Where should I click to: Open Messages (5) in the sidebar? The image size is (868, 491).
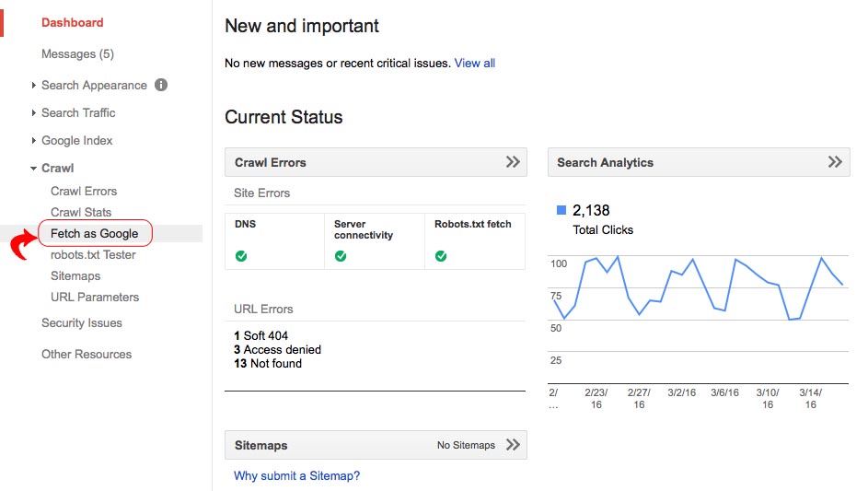pyautogui.click(x=77, y=53)
